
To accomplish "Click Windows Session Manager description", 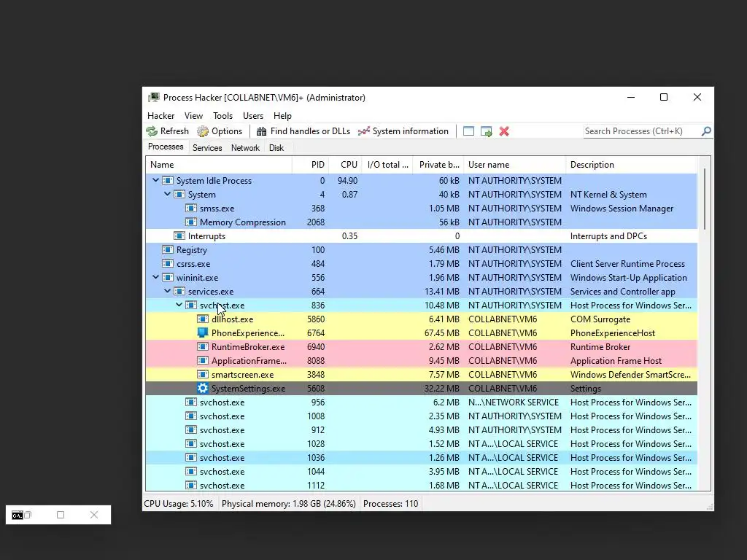I will 622,208.
